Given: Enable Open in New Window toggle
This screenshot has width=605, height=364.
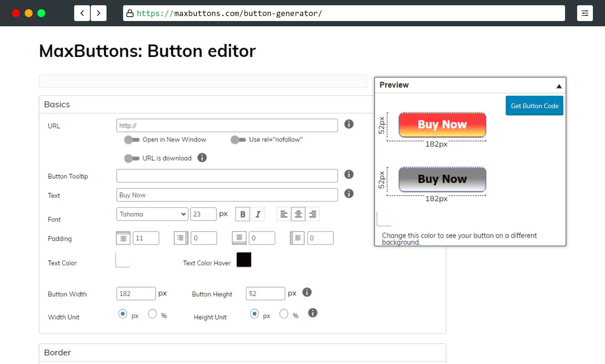Looking at the screenshot, I should (x=132, y=140).
